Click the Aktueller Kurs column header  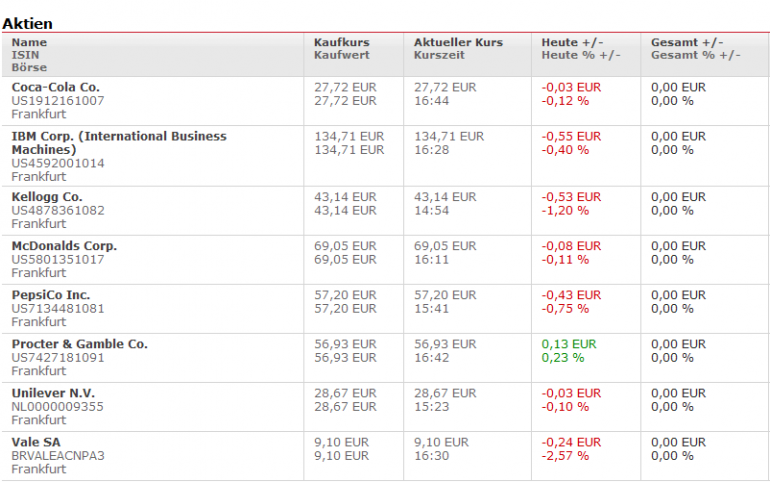coord(459,43)
